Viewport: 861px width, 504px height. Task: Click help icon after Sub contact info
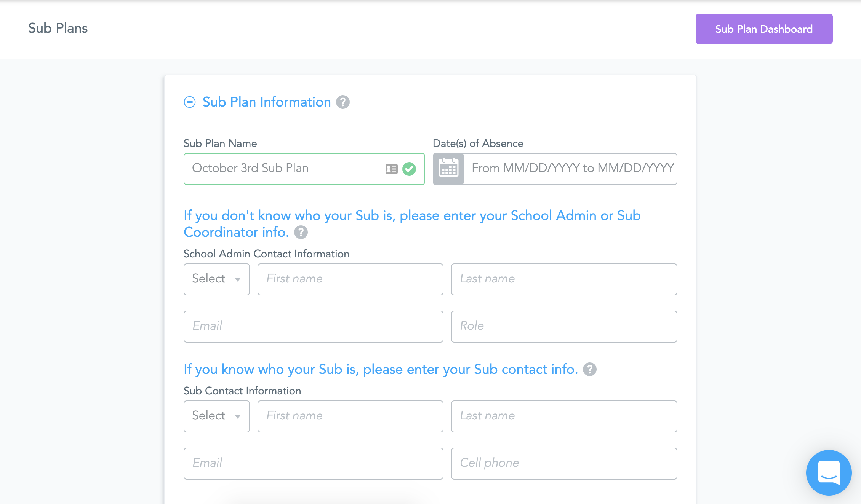pyautogui.click(x=589, y=369)
